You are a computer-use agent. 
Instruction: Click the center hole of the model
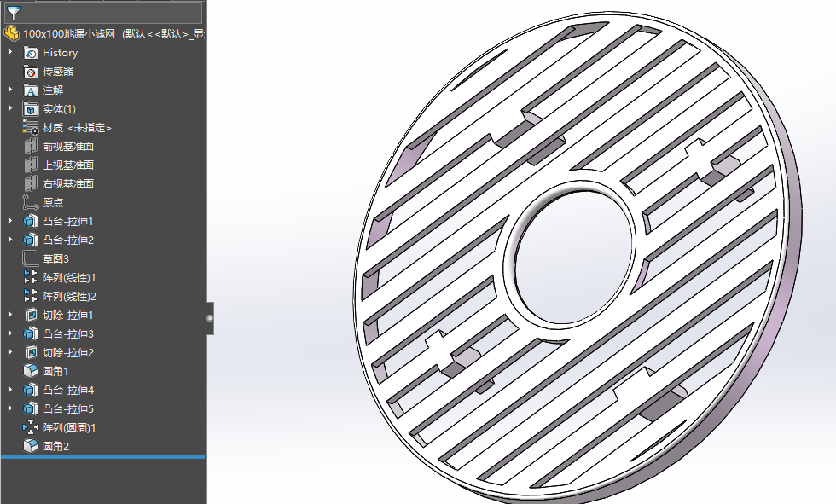(573, 255)
